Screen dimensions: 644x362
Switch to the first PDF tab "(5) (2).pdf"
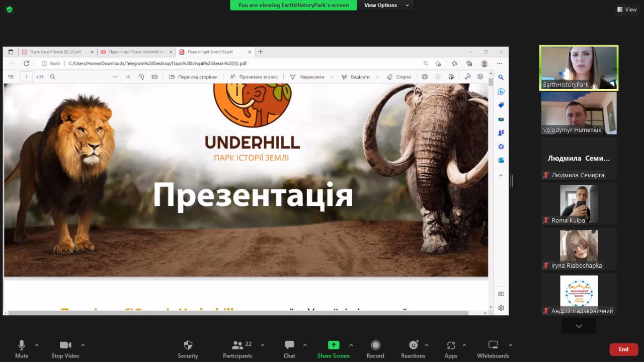coord(55,52)
